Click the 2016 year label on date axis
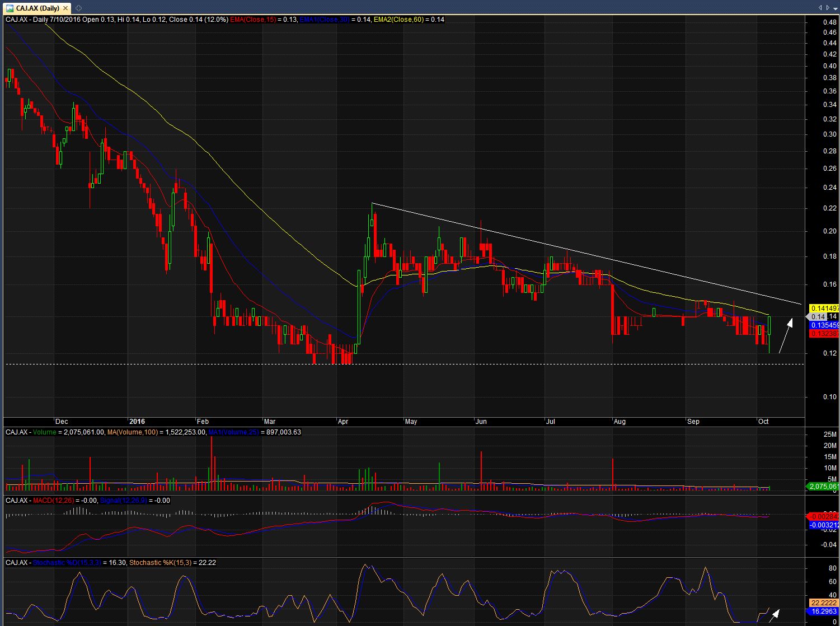 tap(137, 422)
